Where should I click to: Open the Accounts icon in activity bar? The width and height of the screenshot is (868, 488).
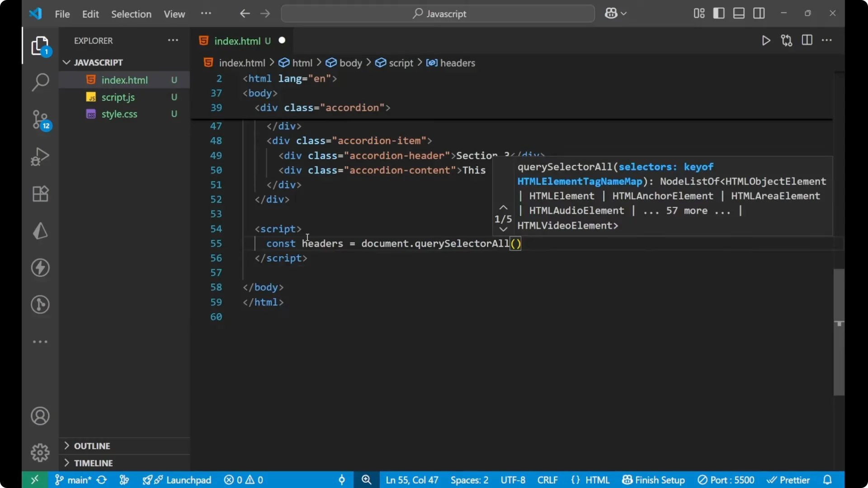click(x=40, y=416)
